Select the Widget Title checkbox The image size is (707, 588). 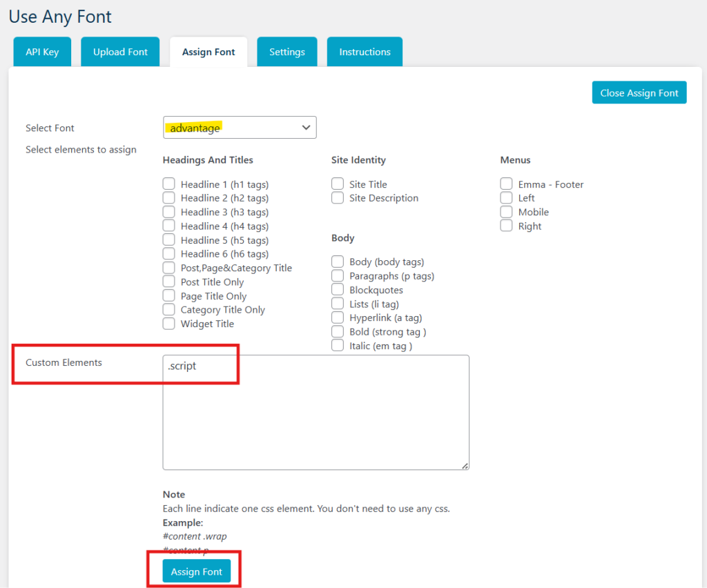169,324
